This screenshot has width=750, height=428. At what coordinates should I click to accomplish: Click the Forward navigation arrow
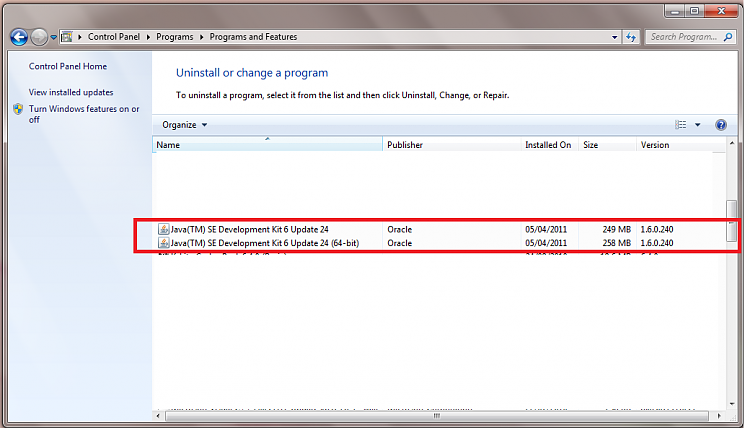pos(39,37)
